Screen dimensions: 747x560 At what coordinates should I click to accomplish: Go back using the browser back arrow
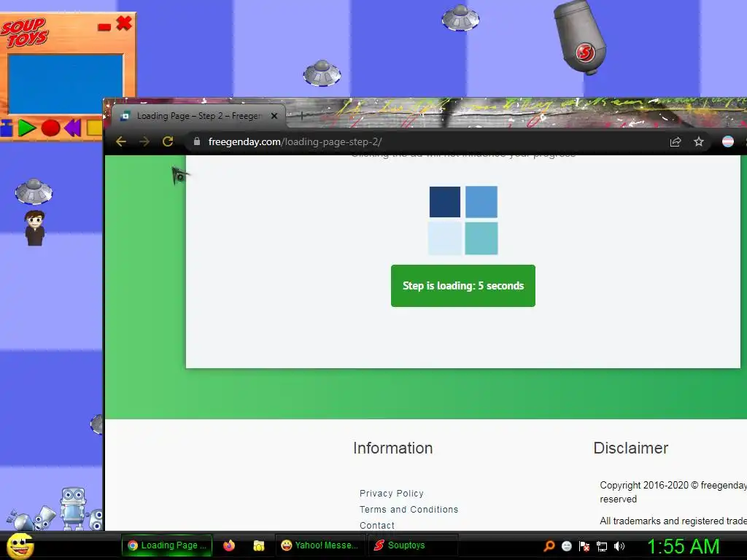tap(121, 141)
